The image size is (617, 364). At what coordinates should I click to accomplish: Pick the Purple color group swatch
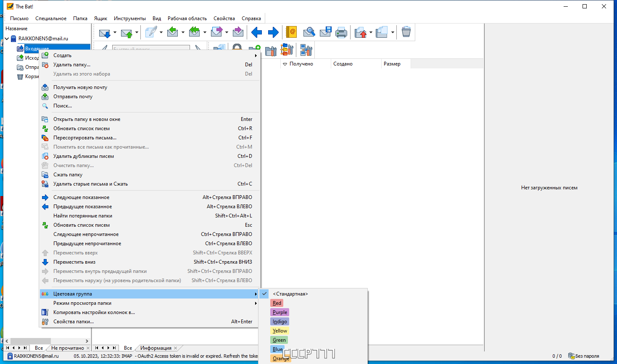click(x=280, y=312)
